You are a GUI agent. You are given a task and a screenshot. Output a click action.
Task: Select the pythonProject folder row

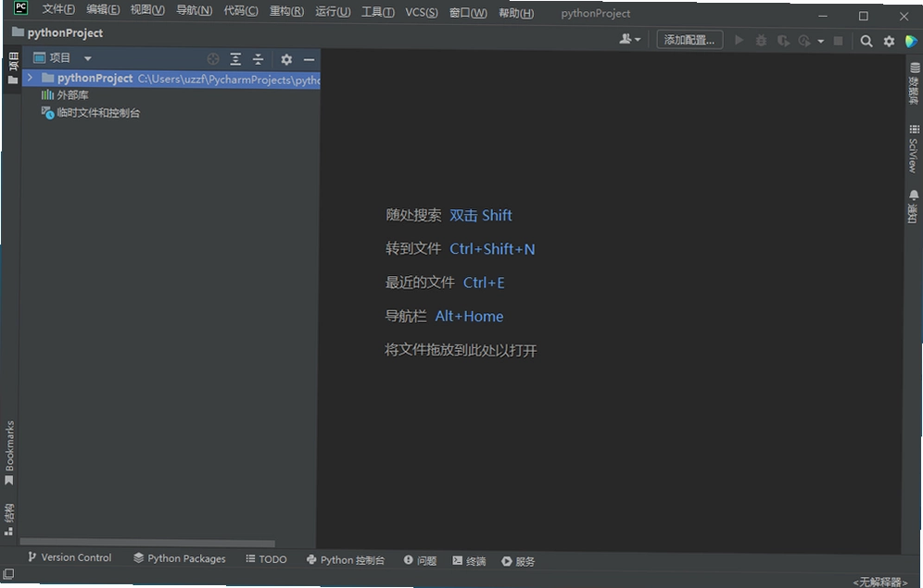(171, 78)
